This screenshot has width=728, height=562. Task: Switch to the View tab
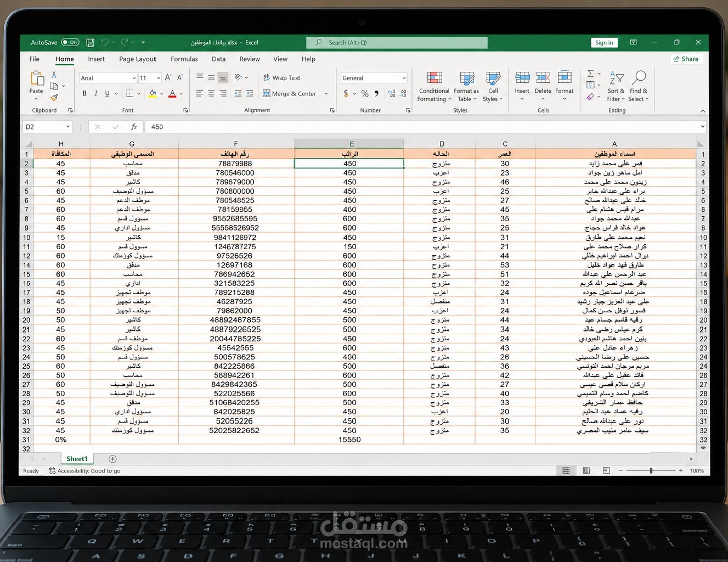pyautogui.click(x=280, y=59)
